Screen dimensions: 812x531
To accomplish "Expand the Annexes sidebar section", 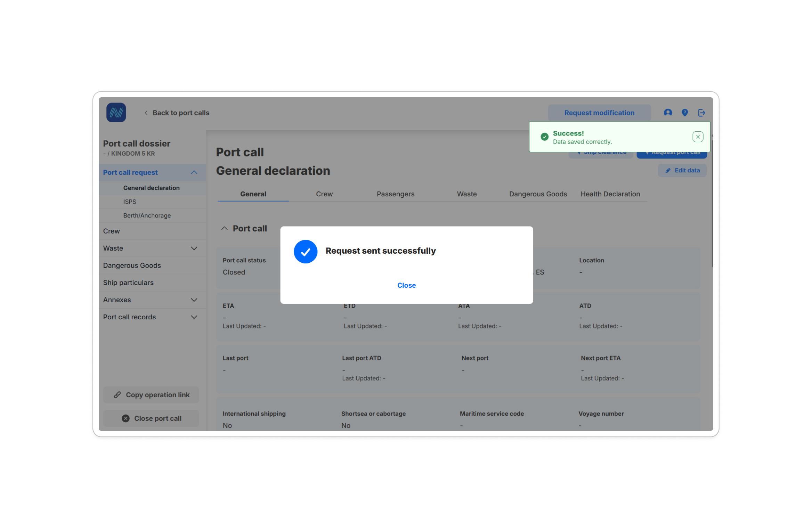I will (194, 300).
